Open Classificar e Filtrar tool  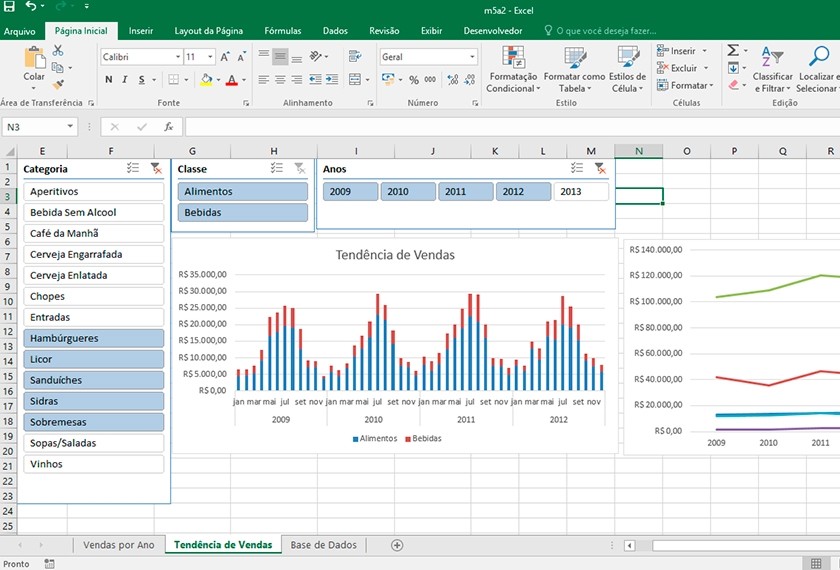(772, 68)
